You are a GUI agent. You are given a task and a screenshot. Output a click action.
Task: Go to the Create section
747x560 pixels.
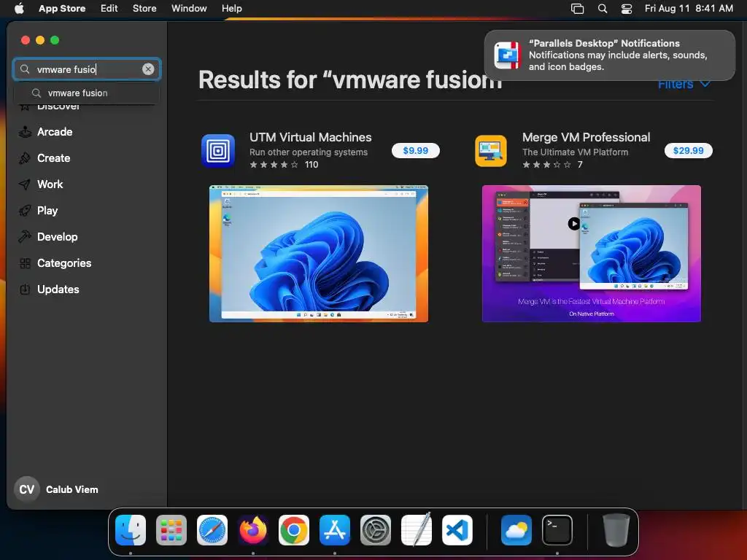(x=53, y=158)
